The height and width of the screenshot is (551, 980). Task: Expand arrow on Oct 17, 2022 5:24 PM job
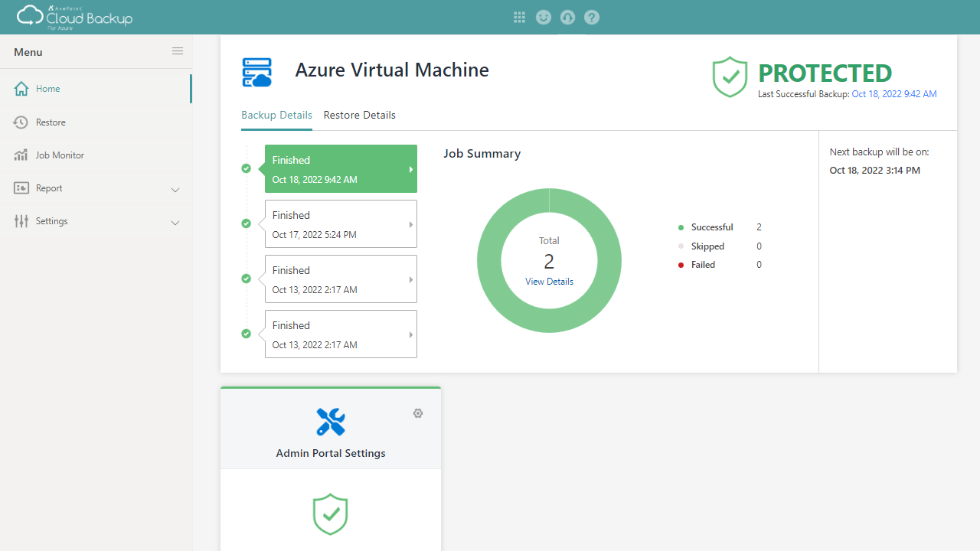(x=411, y=225)
